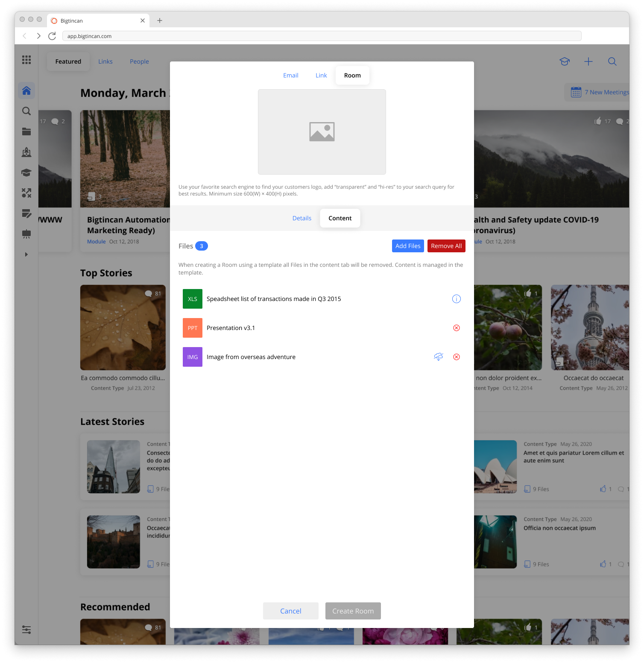Open the folder section in the sidebar
This screenshot has height=663, width=644.
click(x=26, y=131)
